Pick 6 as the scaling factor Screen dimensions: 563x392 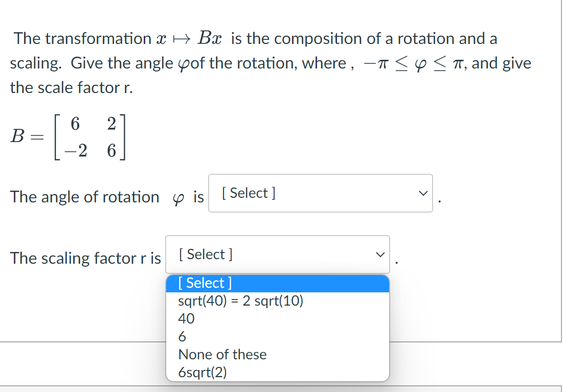click(x=182, y=336)
